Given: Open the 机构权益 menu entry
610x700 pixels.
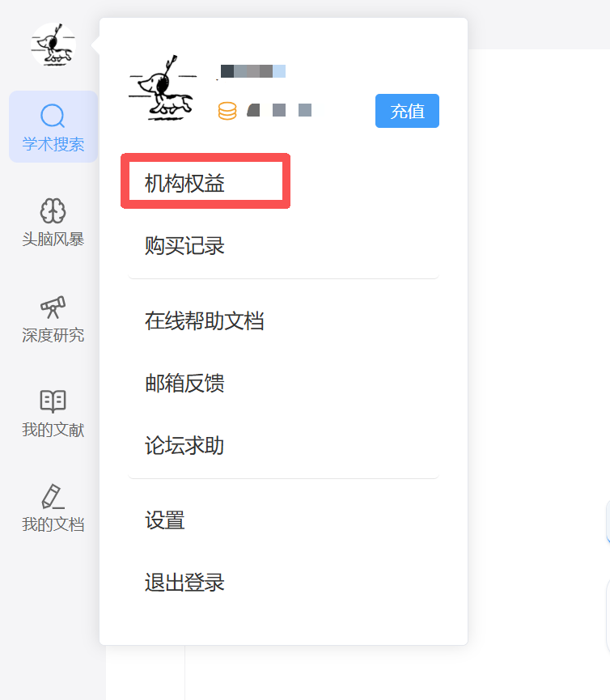Looking at the screenshot, I should (184, 184).
